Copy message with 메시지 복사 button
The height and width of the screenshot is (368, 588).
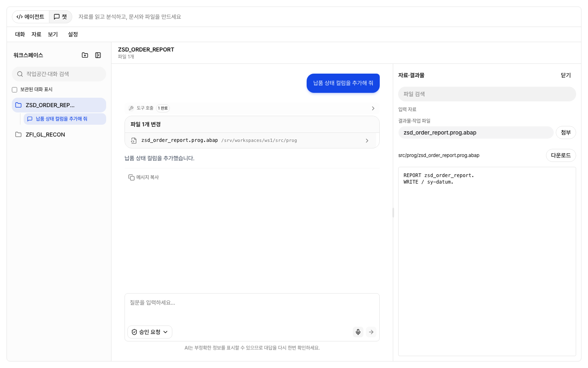tap(144, 177)
